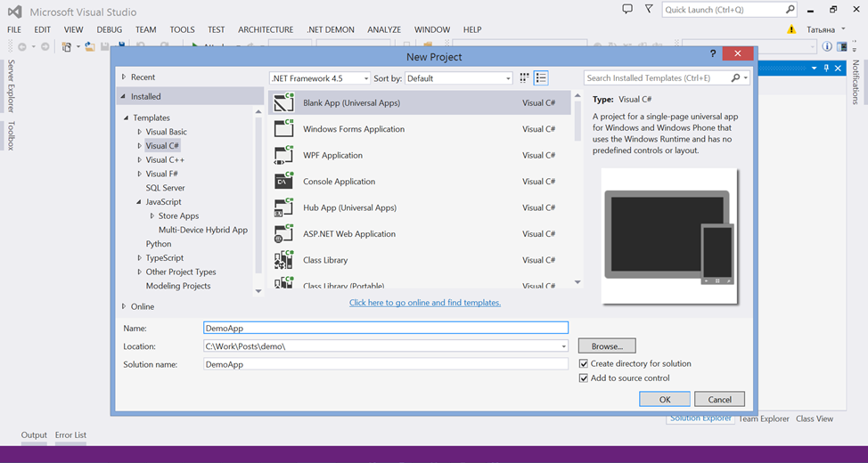Click the pin icon on the side panel header
This screenshot has width=868, height=463.
tap(826, 68)
